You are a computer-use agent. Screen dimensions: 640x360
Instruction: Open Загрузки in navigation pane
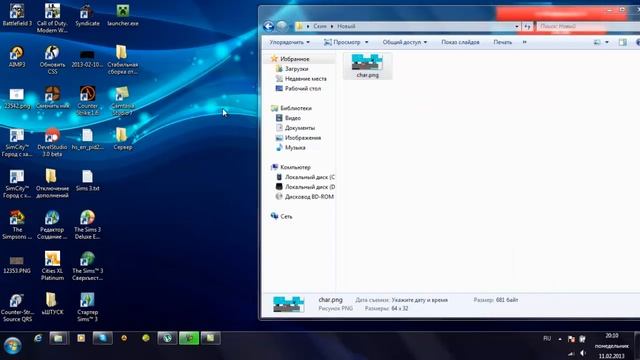[x=296, y=69]
